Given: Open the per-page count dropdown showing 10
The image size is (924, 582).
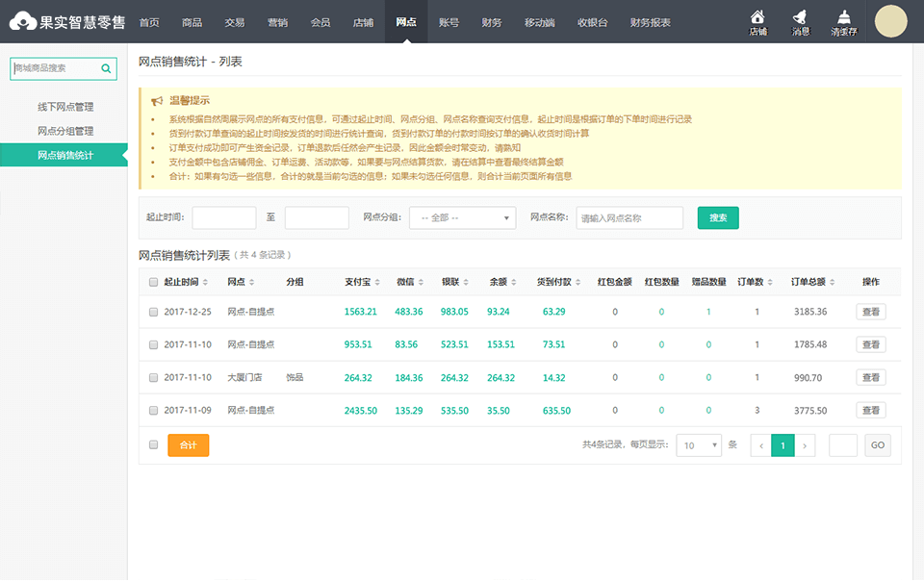Looking at the screenshot, I should pos(699,444).
